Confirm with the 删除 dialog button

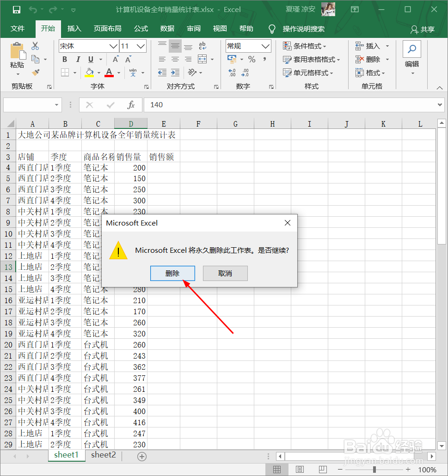click(x=172, y=273)
